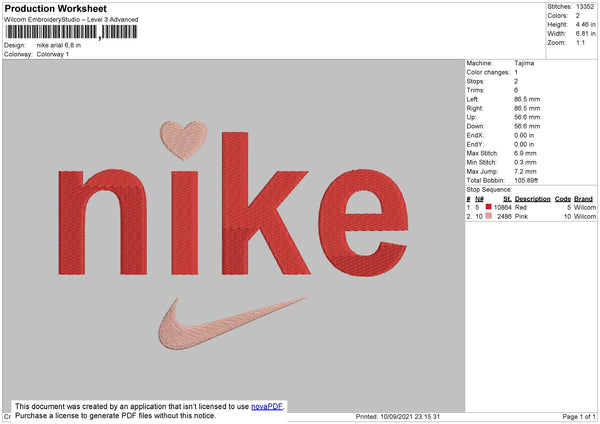
Task: Select the Min Stitch value 0.3 mm
Action: click(x=525, y=163)
